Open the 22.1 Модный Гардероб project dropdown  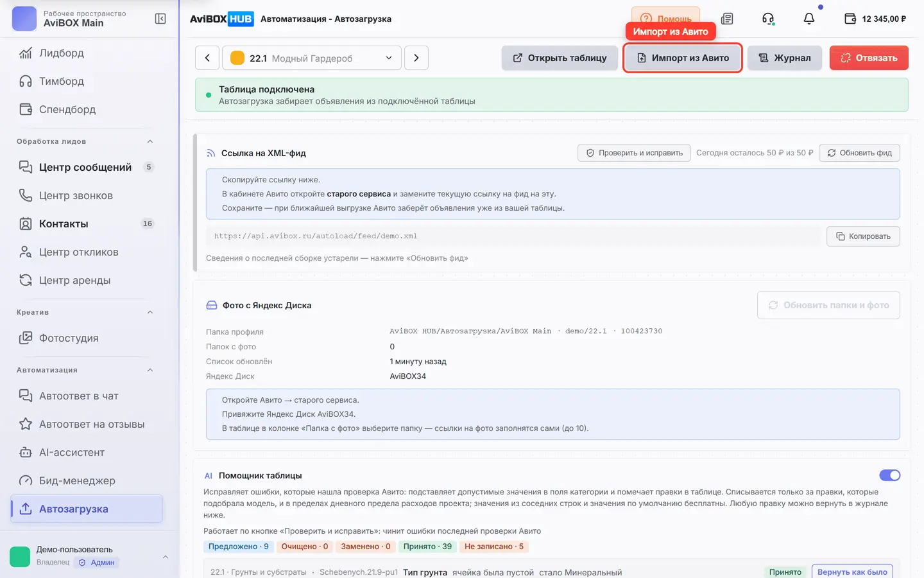coord(312,58)
